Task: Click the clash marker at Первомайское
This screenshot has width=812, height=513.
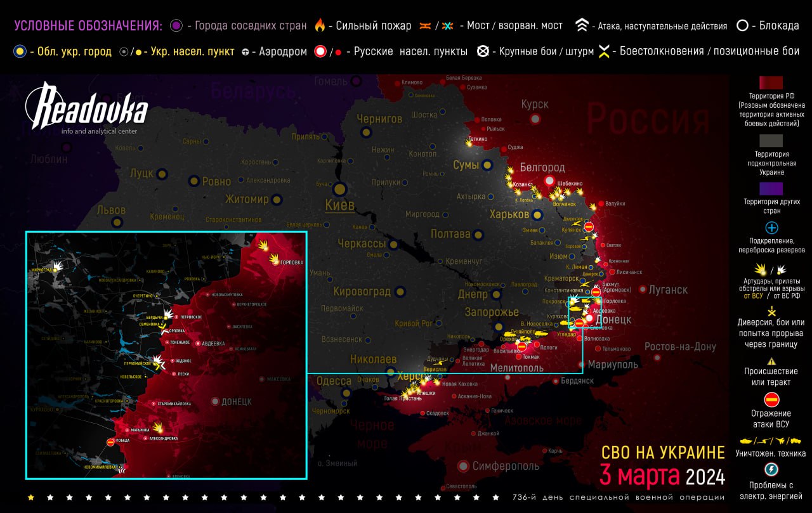Action: click(x=159, y=363)
